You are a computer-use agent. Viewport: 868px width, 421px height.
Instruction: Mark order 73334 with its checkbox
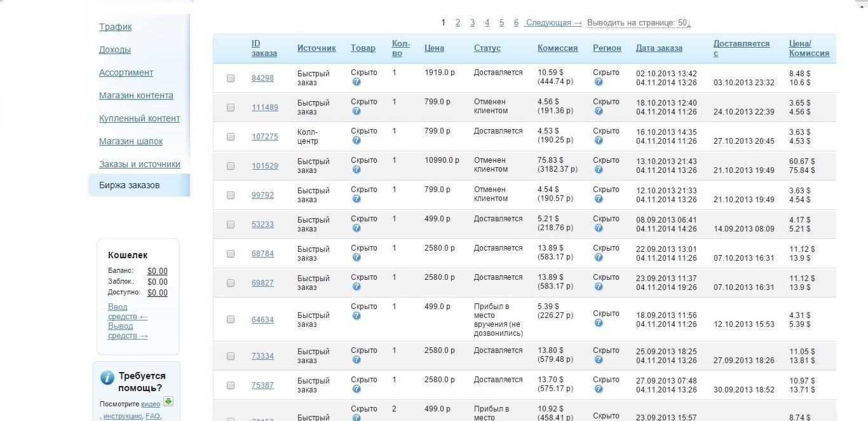(x=231, y=356)
